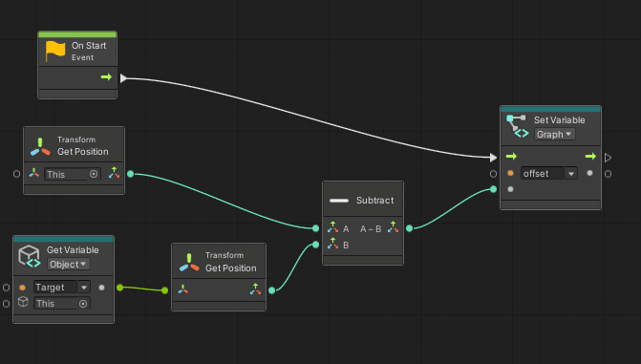Click the vector output icon of upper Get Position
This screenshot has width=641, height=364.
(114, 173)
